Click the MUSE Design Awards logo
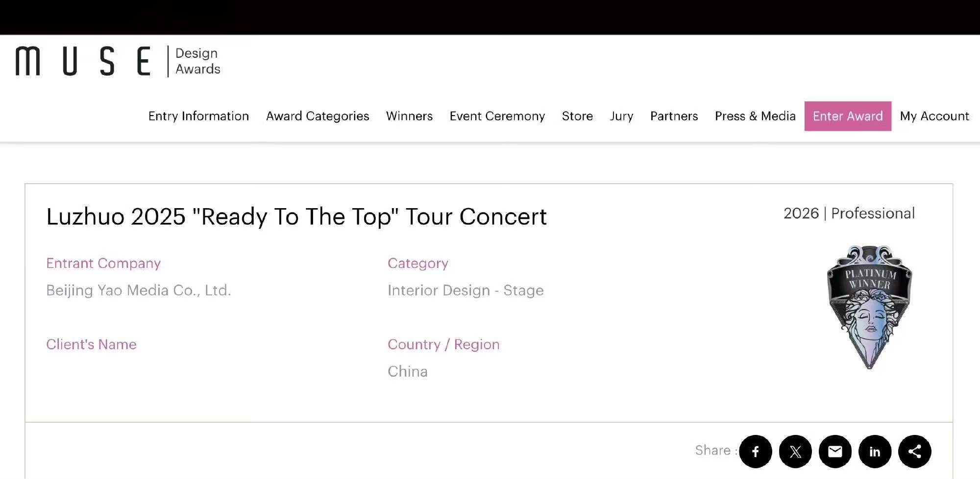980x479 pixels. click(118, 61)
